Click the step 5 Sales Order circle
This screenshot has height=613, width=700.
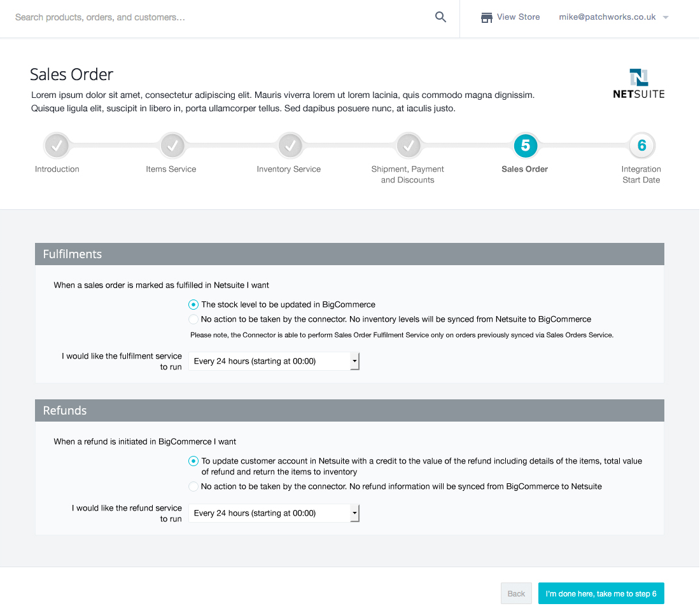pyautogui.click(x=526, y=146)
